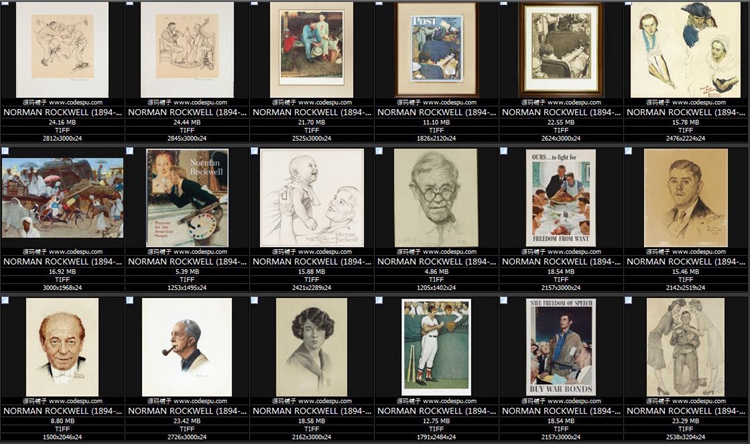Viewport: 750px width, 444px height.
Task: Click the filename under the laughing baby sketch
Action: pos(311,262)
